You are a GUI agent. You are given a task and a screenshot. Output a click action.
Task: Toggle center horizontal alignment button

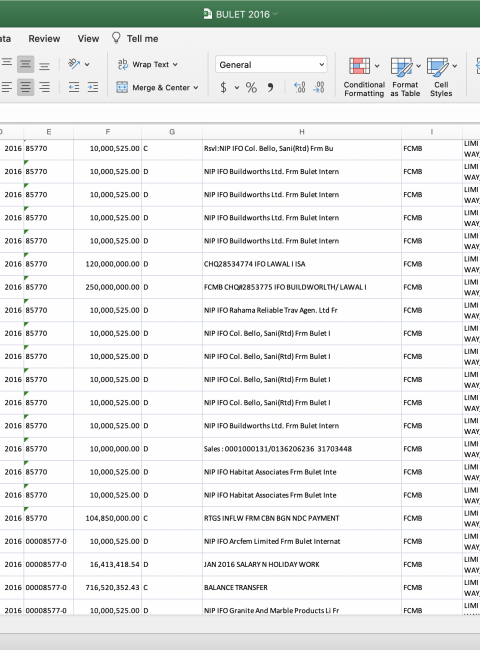point(25,87)
